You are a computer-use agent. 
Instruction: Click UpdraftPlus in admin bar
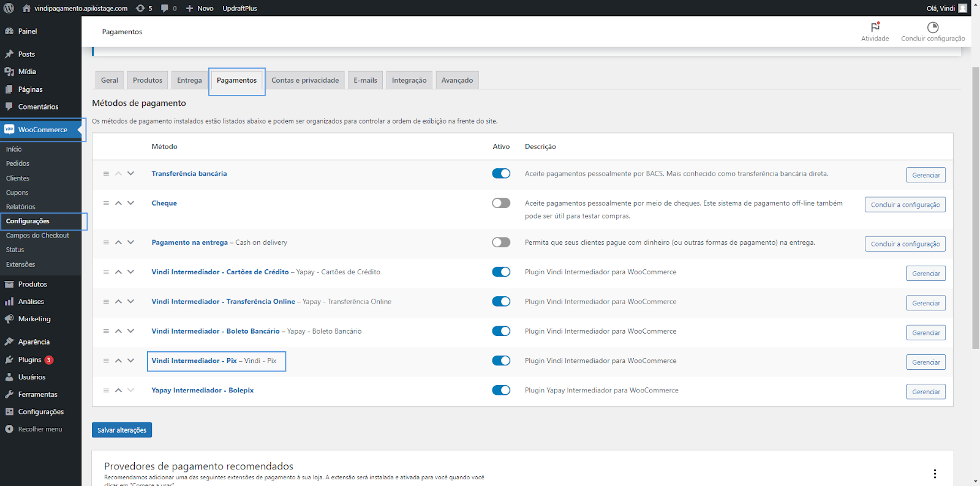coord(239,8)
